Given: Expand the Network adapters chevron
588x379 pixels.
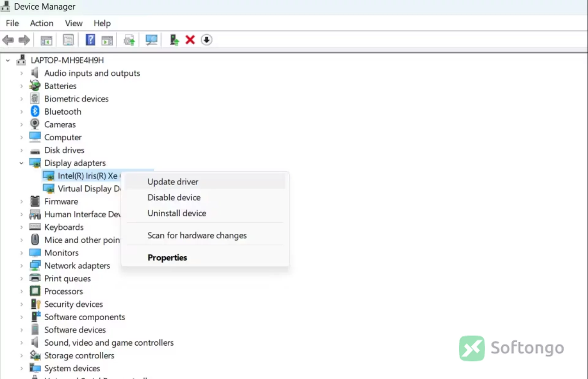Looking at the screenshot, I should [x=21, y=266].
